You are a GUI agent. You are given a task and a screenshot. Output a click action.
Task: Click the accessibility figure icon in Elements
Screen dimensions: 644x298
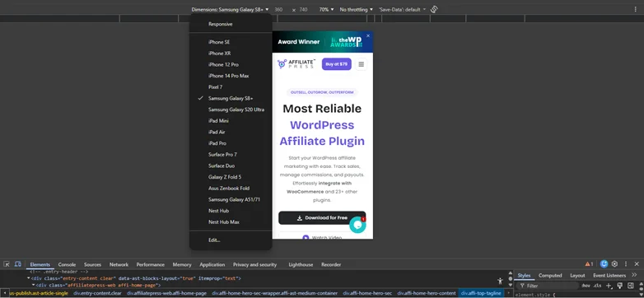click(500, 282)
